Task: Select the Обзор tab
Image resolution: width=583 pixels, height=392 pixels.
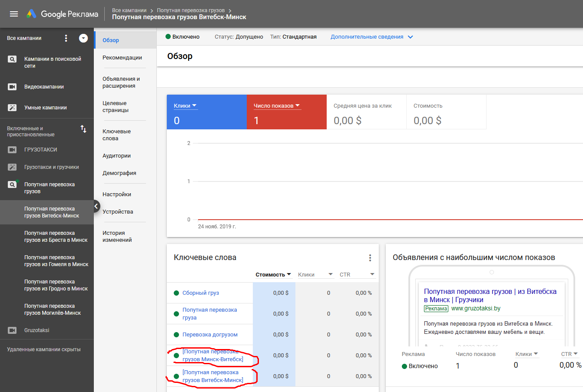Action: 125,40
